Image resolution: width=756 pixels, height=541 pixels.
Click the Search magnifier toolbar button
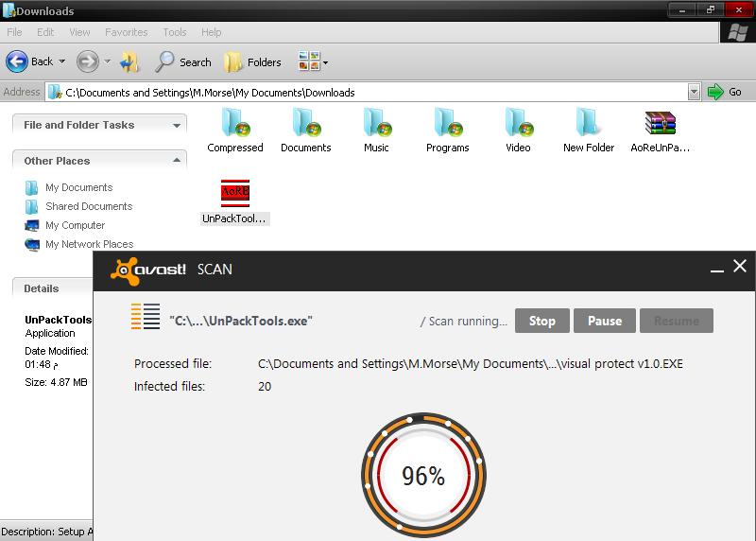pos(183,62)
